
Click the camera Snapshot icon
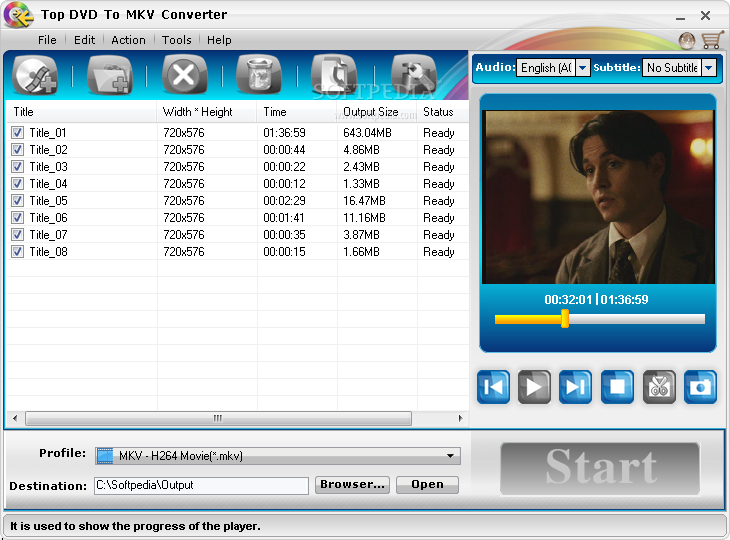point(700,387)
